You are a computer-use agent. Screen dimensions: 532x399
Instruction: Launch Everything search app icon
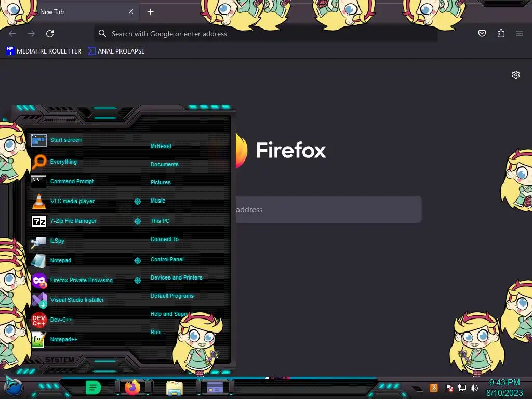(38, 162)
